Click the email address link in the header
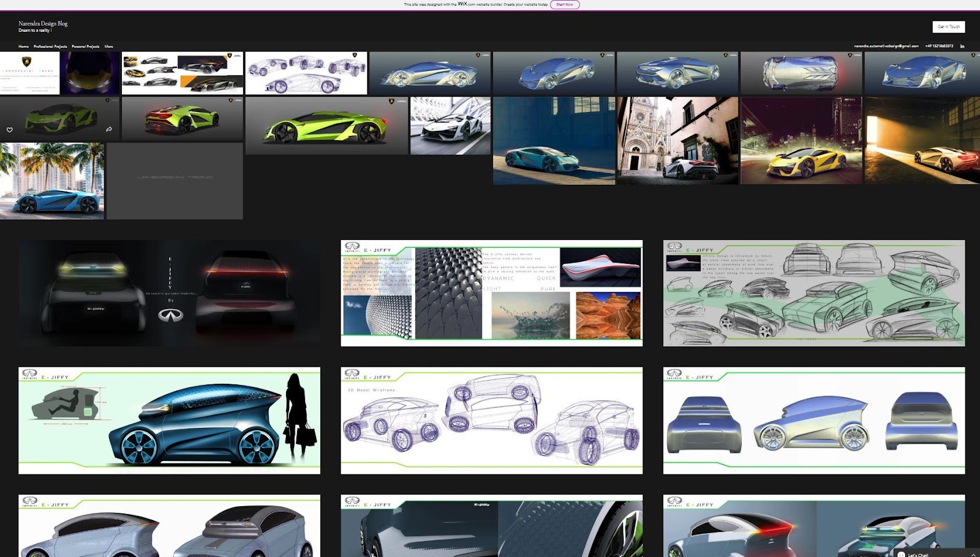 [x=886, y=46]
